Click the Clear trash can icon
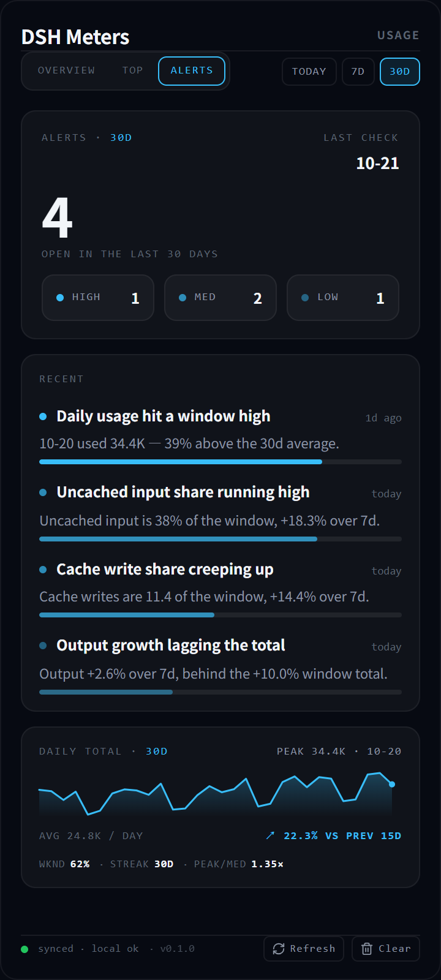This screenshot has height=980, width=441. point(367,949)
